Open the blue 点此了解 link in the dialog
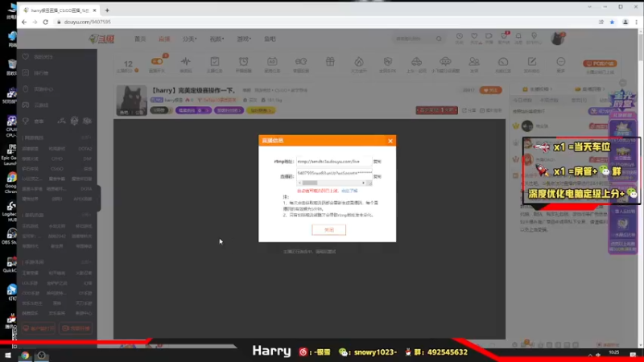Viewport: 644px width, 362px height. tap(349, 191)
